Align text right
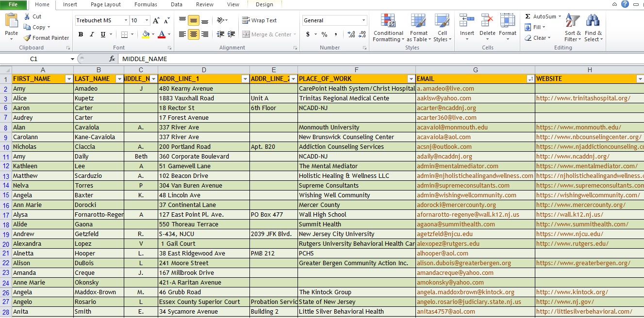The height and width of the screenshot is (318, 644). point(205,34)
